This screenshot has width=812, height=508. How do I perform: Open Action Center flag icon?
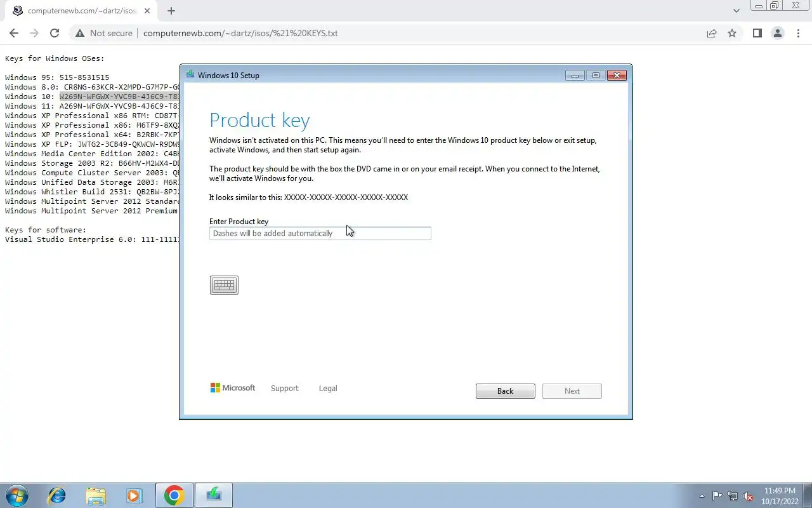(x=717, y=496)
